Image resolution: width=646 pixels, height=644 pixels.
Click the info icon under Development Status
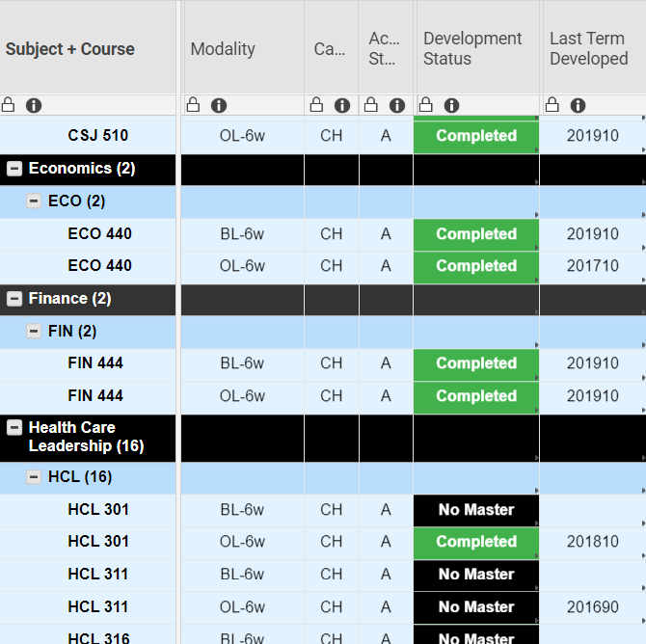[451, 105]
